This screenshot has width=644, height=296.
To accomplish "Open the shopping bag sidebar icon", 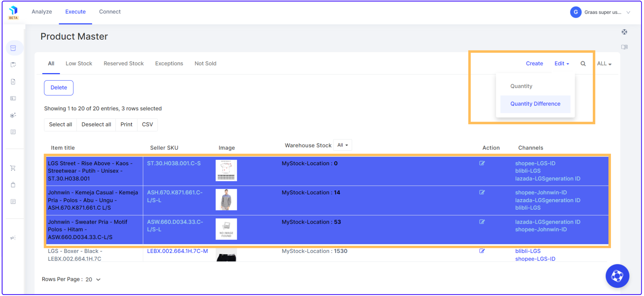I will coord(13,185).
